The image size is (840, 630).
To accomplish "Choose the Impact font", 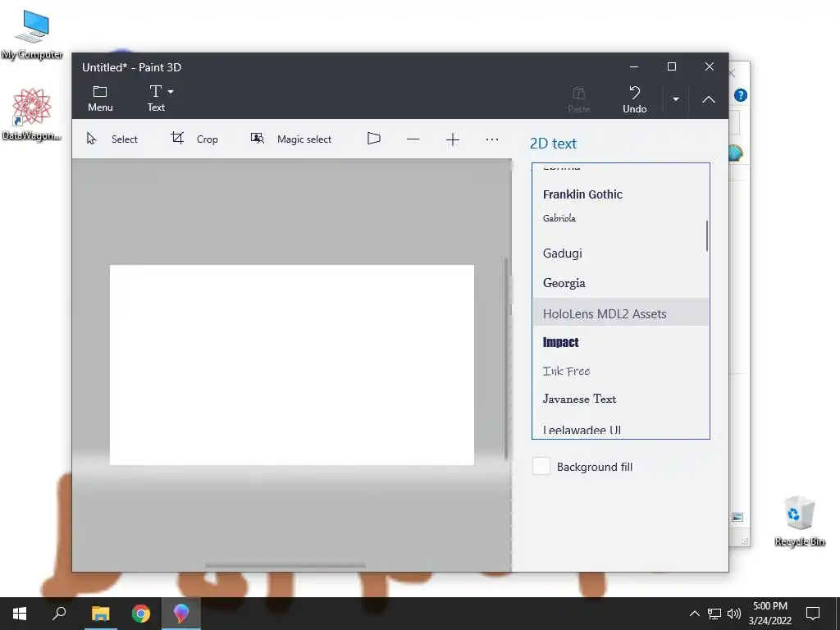I will (x=621, y=342).
